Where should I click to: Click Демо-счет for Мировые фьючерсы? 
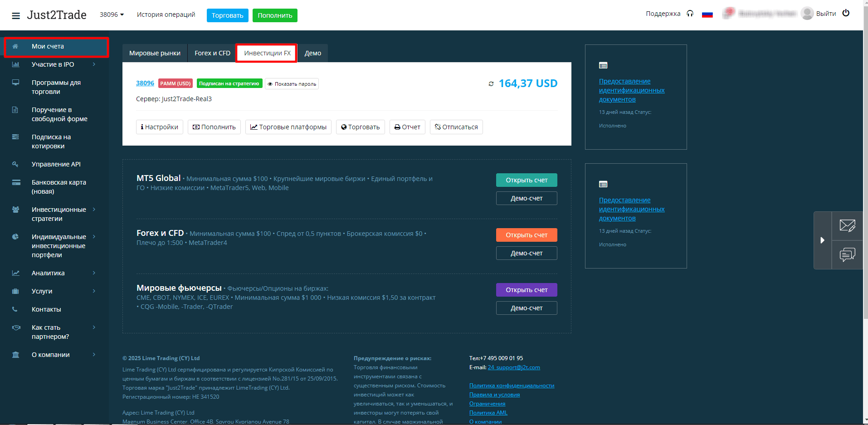click(527, 308)
